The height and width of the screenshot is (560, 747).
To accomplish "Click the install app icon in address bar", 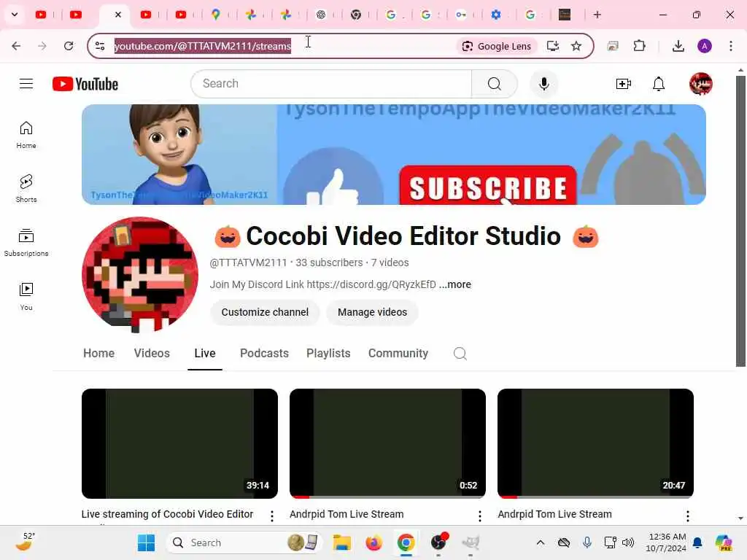I will coord(553,46).
